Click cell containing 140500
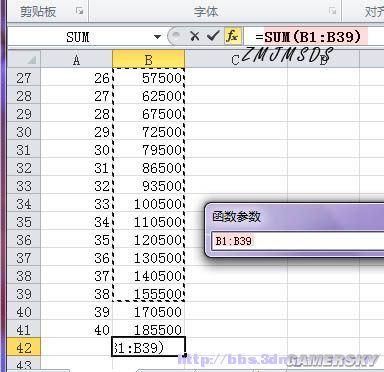Screen dimensions: 384x372 tap(149, 276)
